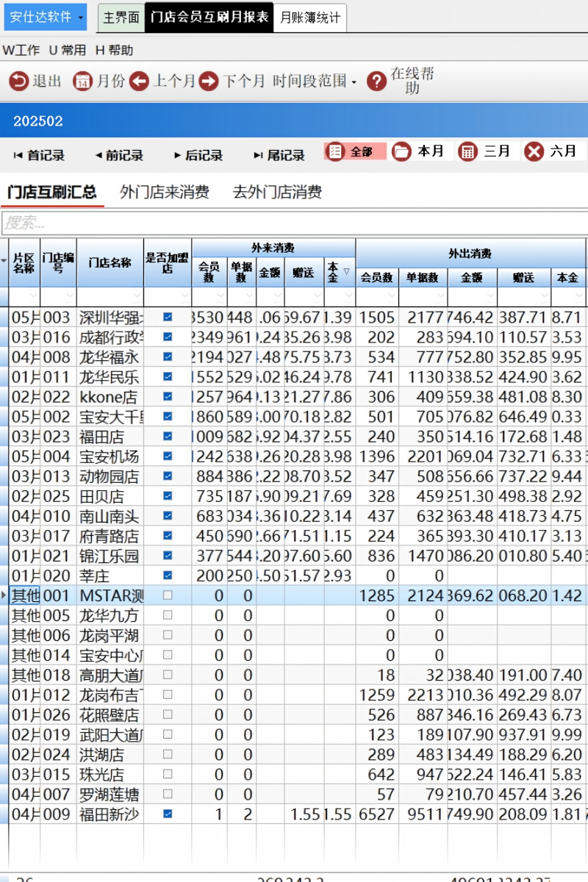Switch to 外门店来消费 tab
The image size is (588, 882).
pyautogui.click(x=165, y=193)
